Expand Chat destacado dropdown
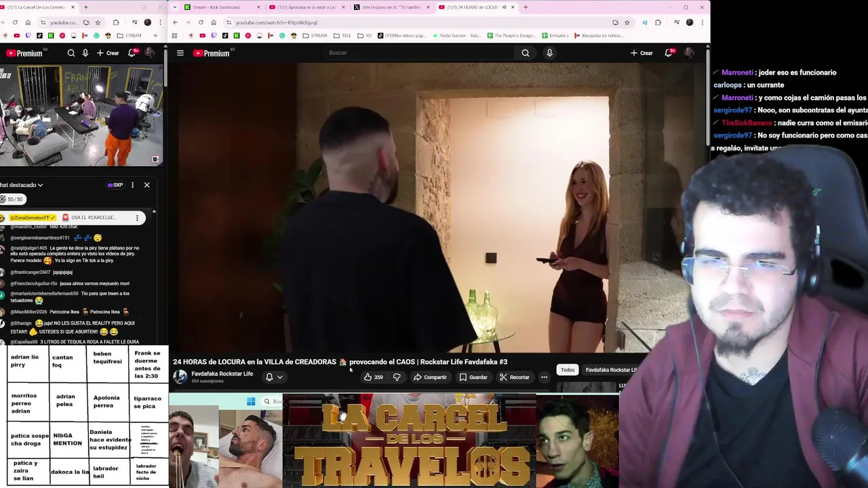868x488 pixels. [21, 185]
